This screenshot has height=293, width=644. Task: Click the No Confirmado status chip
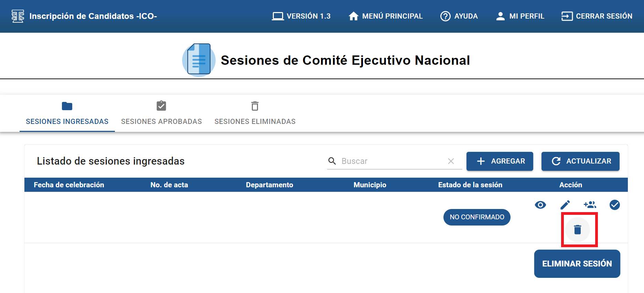coord(476,217)
